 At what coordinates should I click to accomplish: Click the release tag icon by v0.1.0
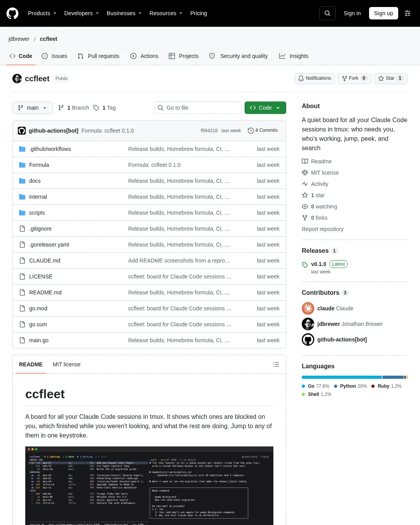305,265
